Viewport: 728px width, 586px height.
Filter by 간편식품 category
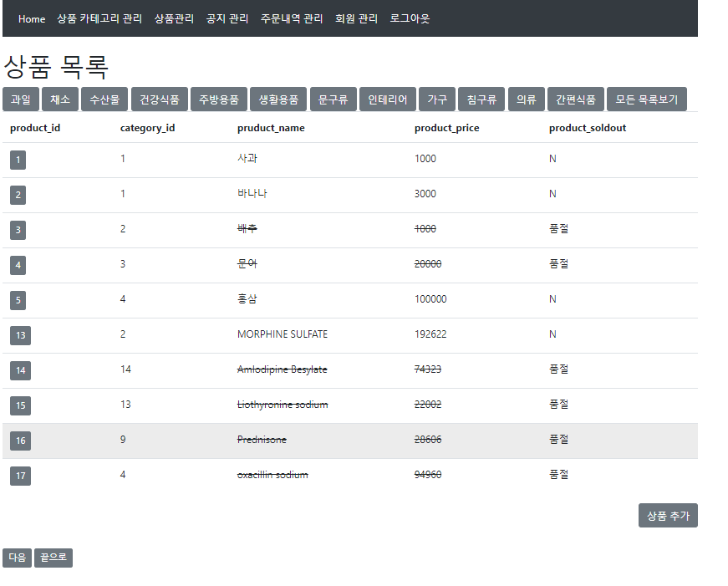point(576,99)
